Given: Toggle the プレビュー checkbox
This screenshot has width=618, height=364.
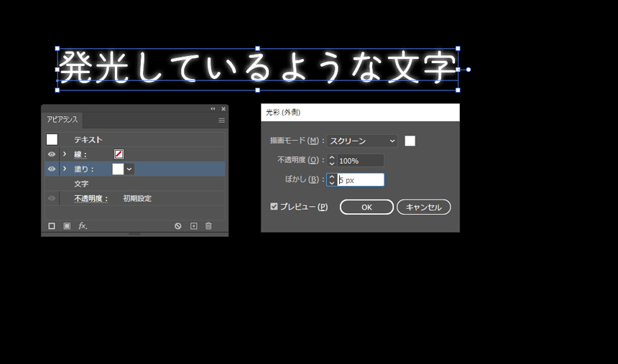Looking at the screenshot, I should (274, 207).
